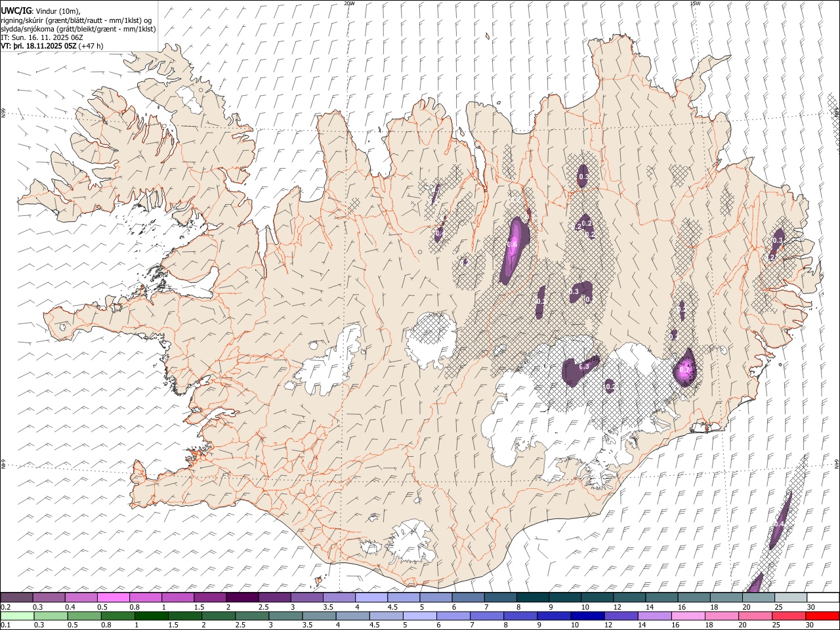Pick the violet 12 rain legend swatch
This screenshot has width=840, height=630.
[x=620, y=616]
